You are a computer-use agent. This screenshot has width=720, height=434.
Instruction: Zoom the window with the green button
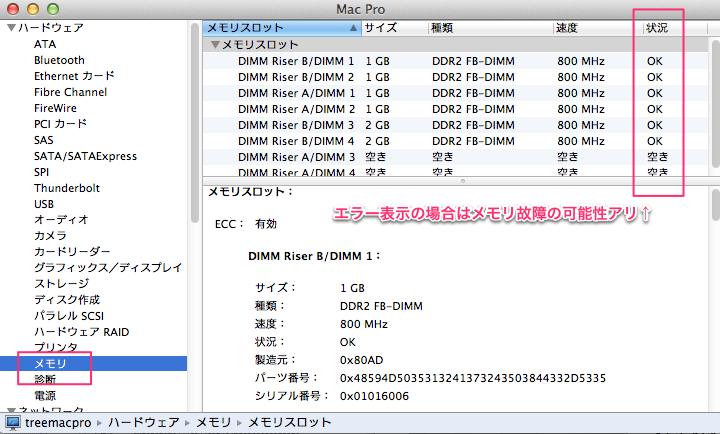[x=53, y=9]
